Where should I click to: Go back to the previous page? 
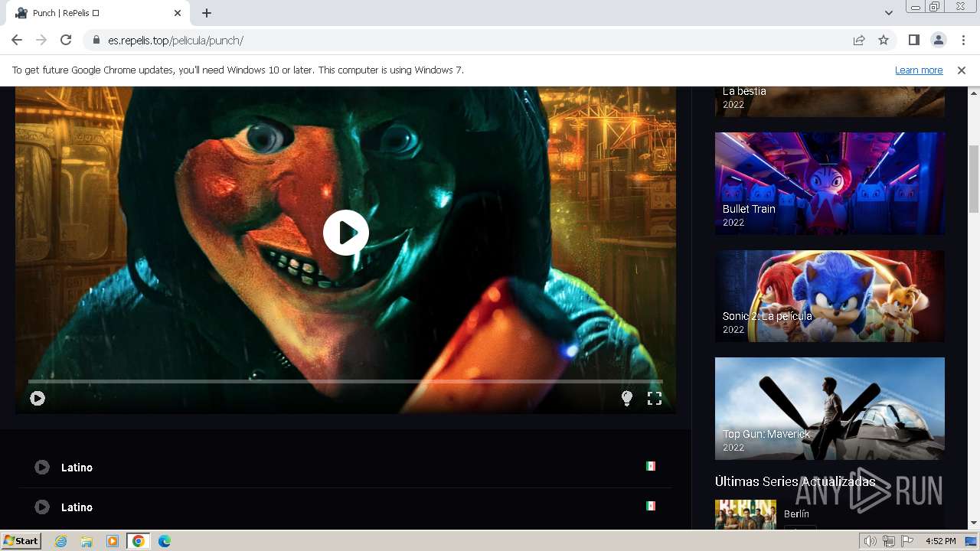click(x=17, y=40)
